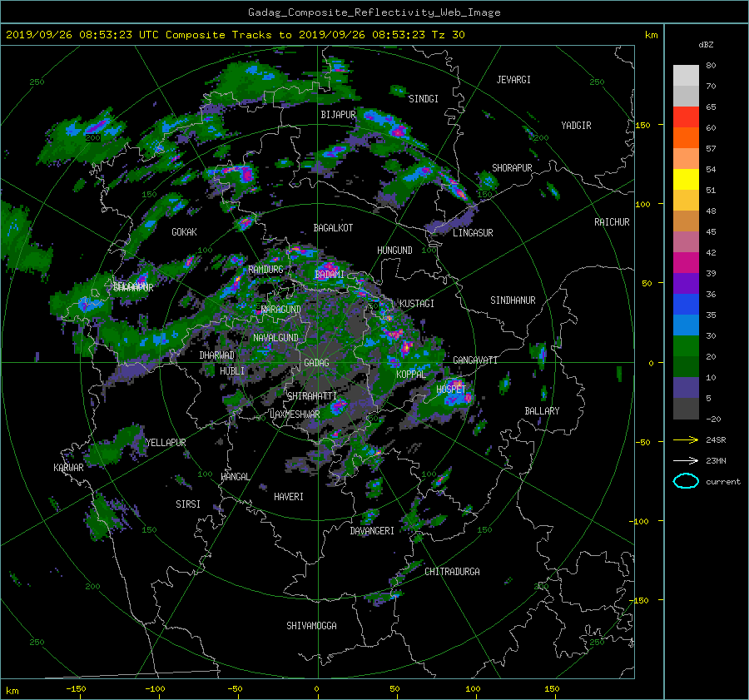This screenshot has width=749, height=700.
Task: Click the GADAG radar center label
Action: coord(316,363)
